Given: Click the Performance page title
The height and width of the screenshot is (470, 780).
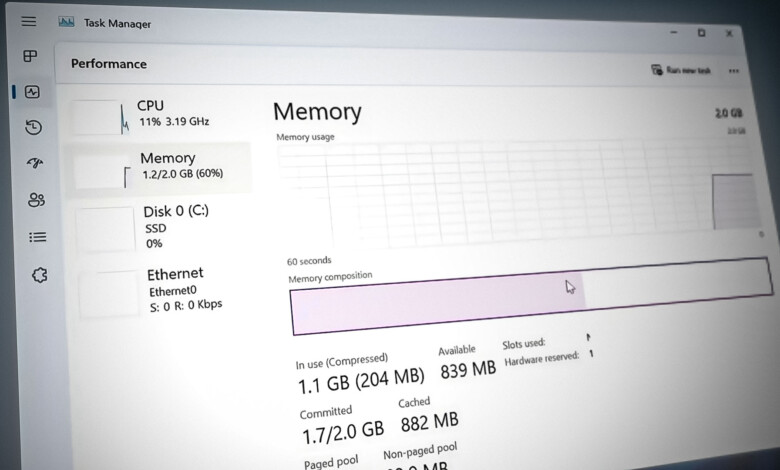Looking at the screenshot, I should [108, 64].
